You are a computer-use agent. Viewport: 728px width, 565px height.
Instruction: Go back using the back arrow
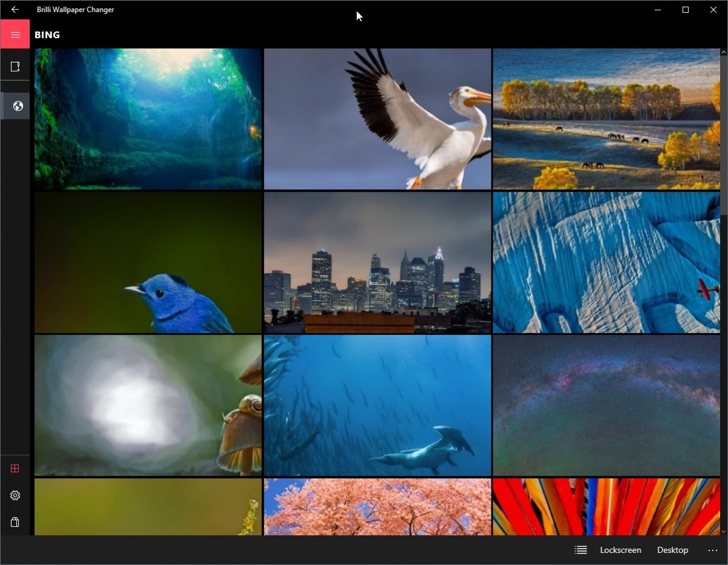point(15,10)
